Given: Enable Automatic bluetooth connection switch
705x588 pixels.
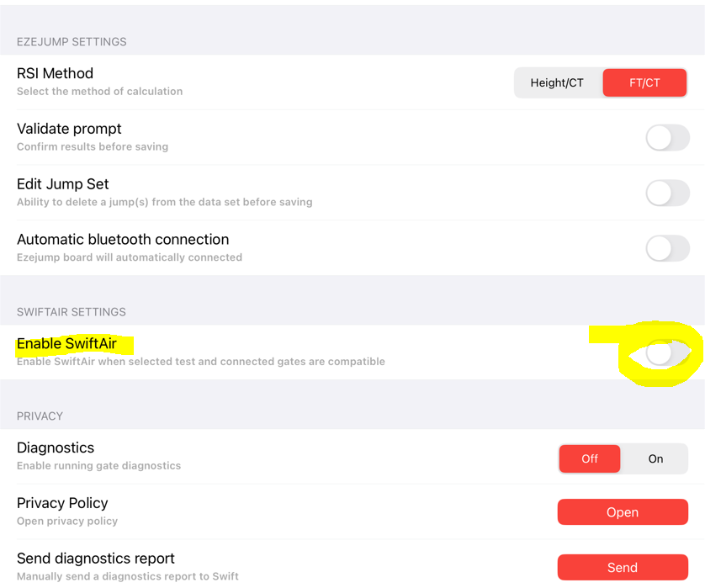Looking at the screenshot, I should coord(668,248).
